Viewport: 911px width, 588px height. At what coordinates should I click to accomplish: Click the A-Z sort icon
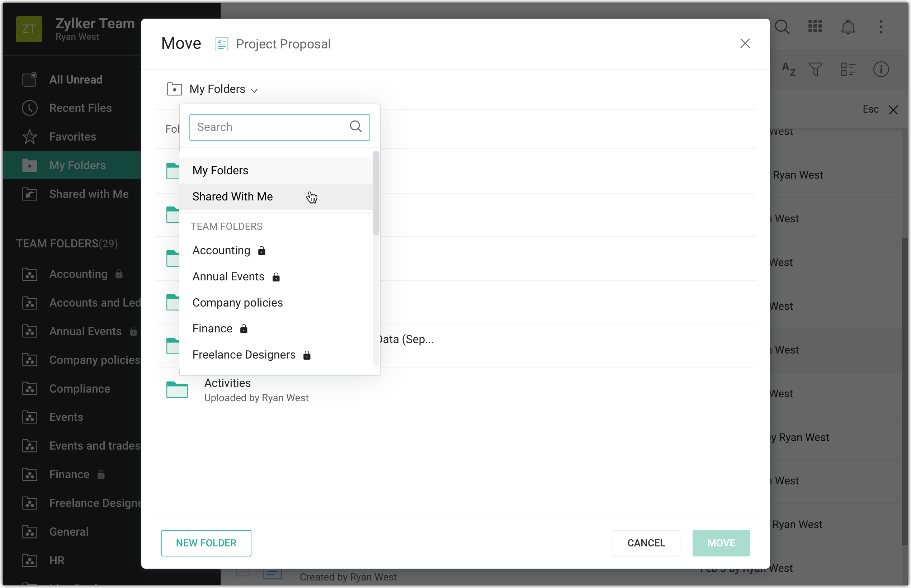788,70
